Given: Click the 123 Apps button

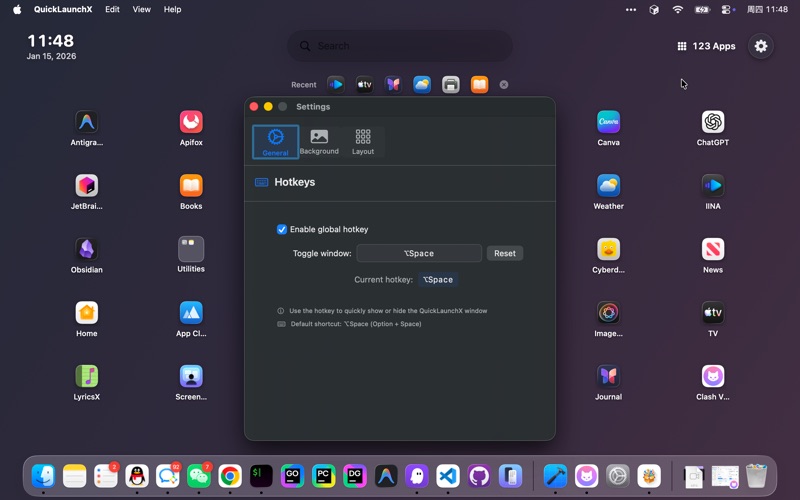Looking at the screenshot, I should point(706,46).
